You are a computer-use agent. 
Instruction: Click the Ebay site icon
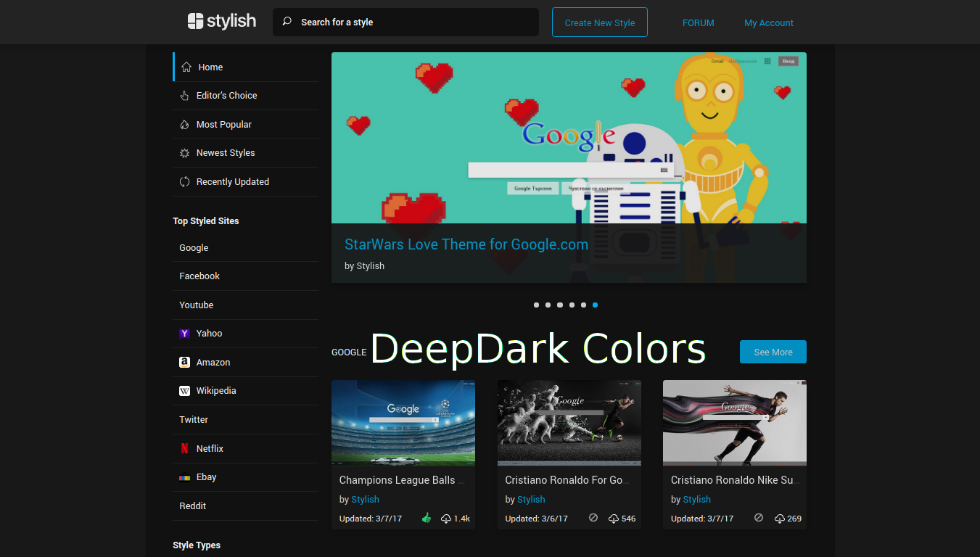[x=184, y=477]
